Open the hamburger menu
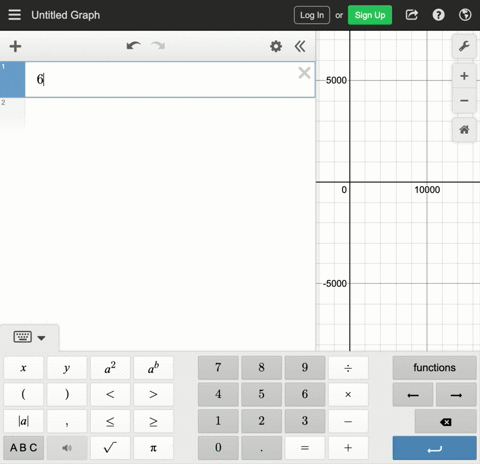480x464 pixels. coord(14,15)
